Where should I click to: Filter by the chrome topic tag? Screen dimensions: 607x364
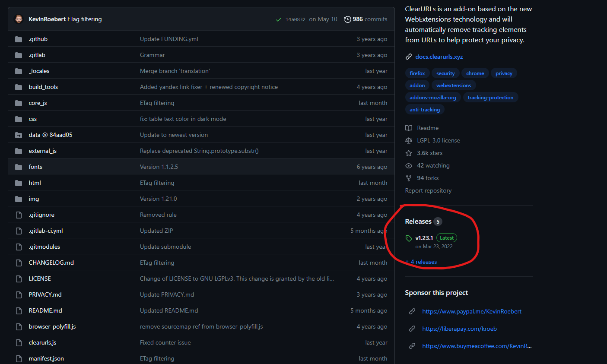[475, 73]
